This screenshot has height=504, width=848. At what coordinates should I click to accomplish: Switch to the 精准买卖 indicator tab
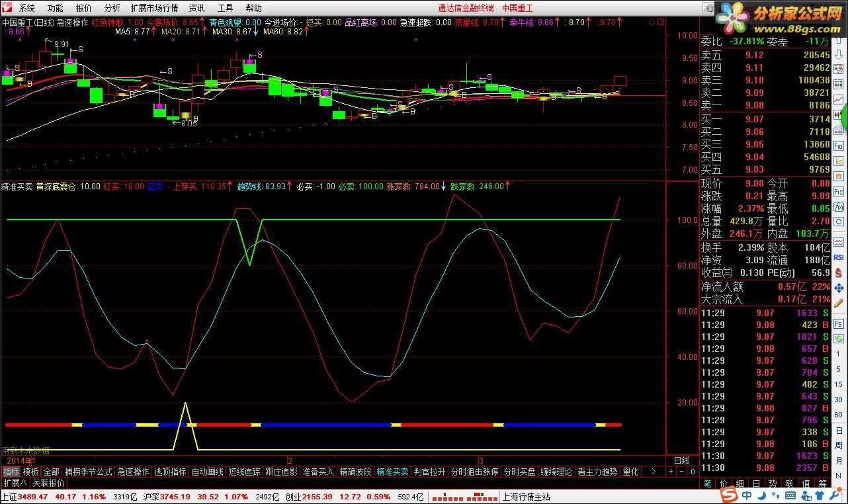coord(393,472)
